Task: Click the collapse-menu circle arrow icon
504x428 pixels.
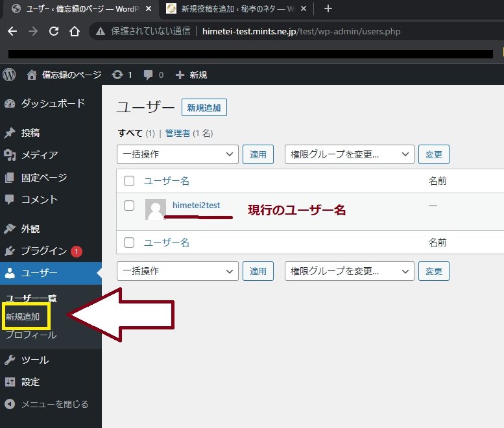Action: click(10, 404)
